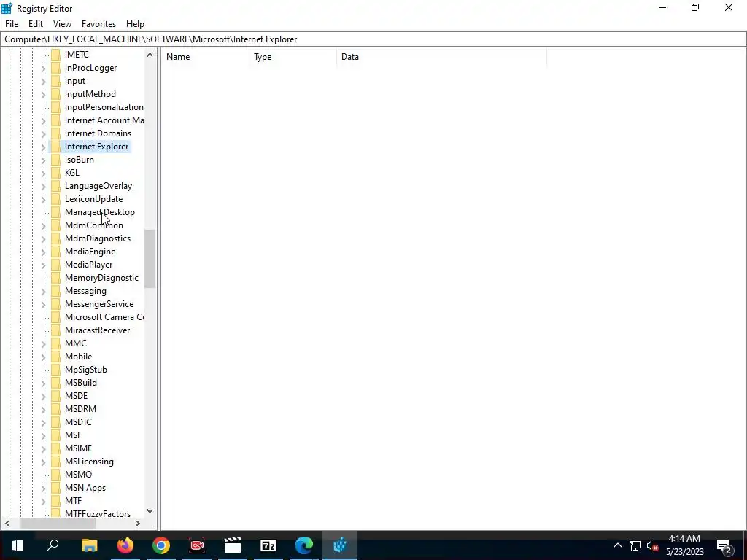Select the MSF key
747x560 pixels.
point(74,435)
